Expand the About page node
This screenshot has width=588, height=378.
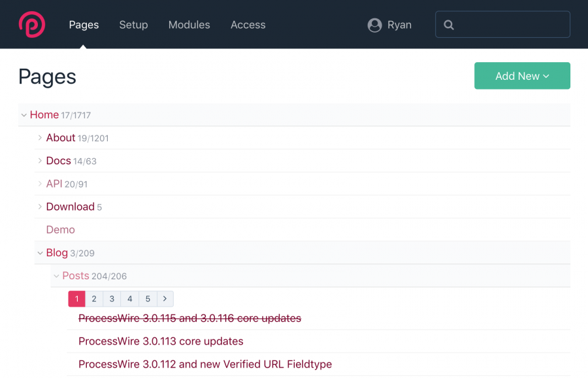[x=40, y=138]
